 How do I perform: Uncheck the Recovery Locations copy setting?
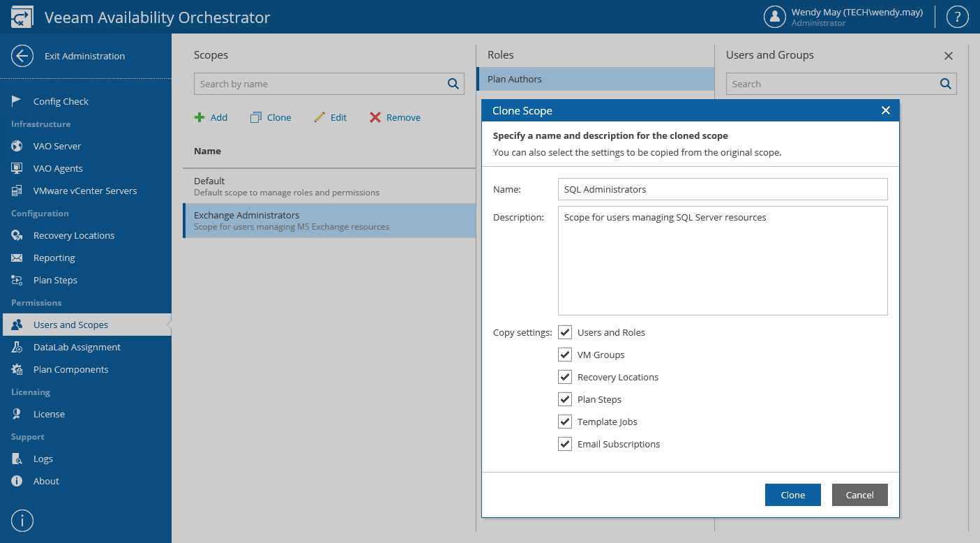(x=565, y=377)
